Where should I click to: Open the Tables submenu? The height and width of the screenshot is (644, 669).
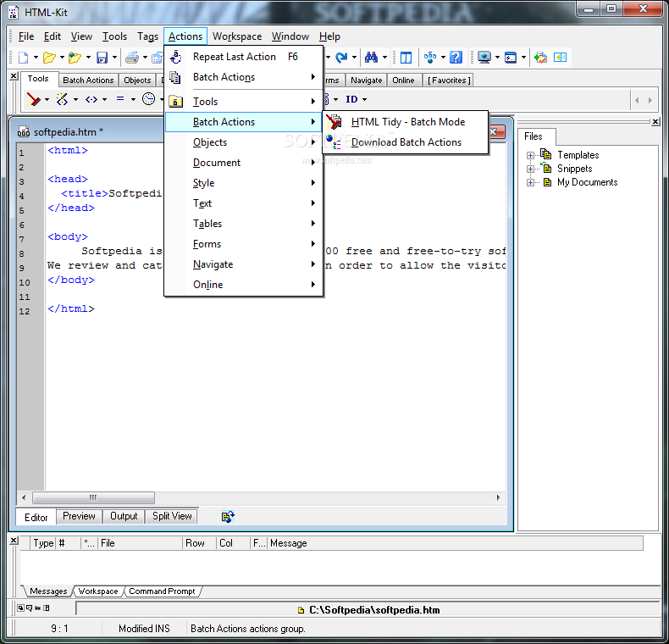tap(244, 224)
